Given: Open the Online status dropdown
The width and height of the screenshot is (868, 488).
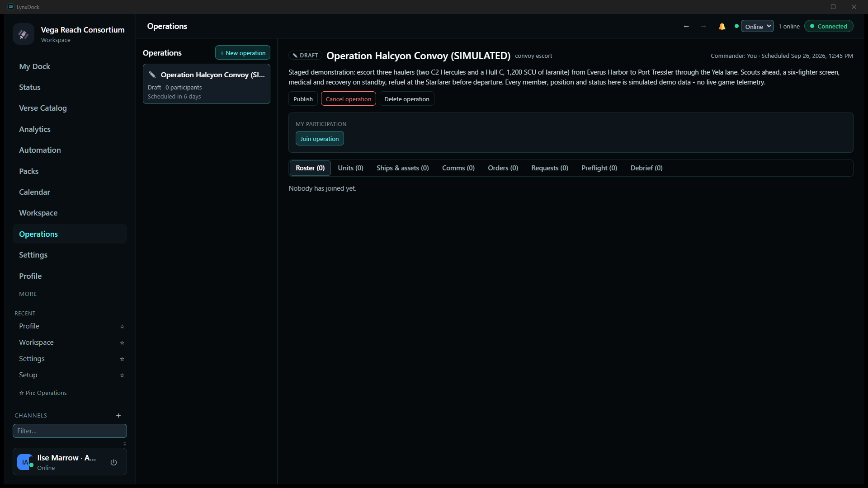Looking at the screenshot, I should coord(757,26).
